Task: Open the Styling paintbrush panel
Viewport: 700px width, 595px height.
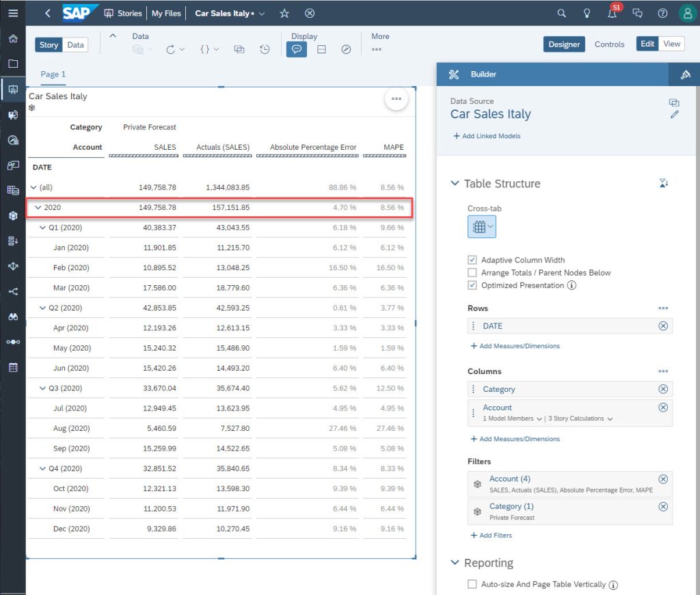Action: (x=685, y=74)
